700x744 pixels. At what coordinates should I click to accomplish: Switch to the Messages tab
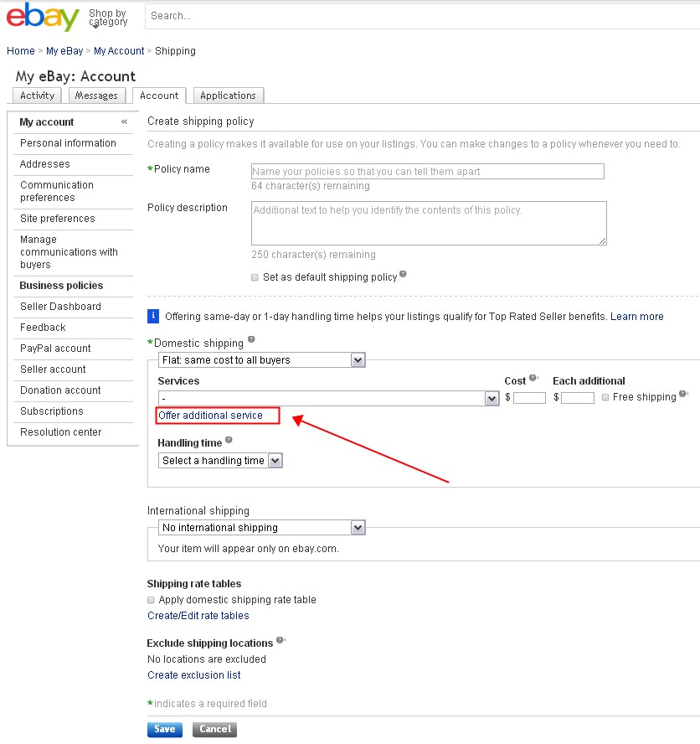[x=96, y=96]
